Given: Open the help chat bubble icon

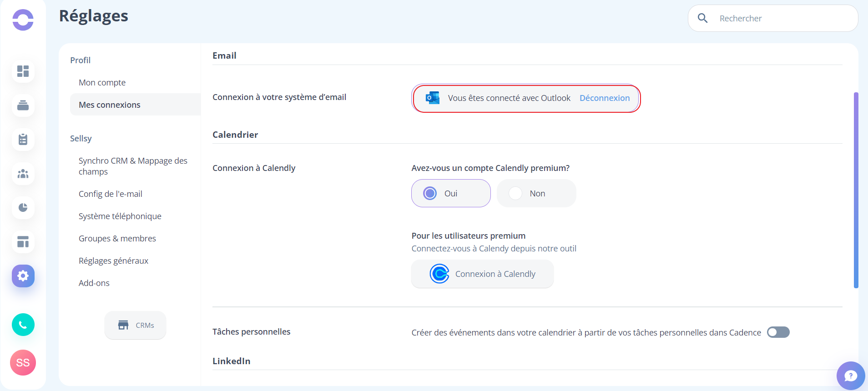Looking at the screenshot, I should pos(850,376).
